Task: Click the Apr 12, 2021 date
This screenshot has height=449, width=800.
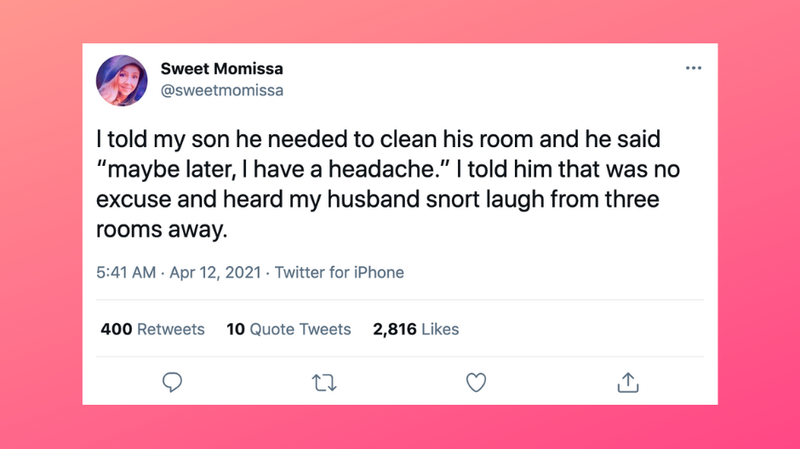Action: (216, 272)
